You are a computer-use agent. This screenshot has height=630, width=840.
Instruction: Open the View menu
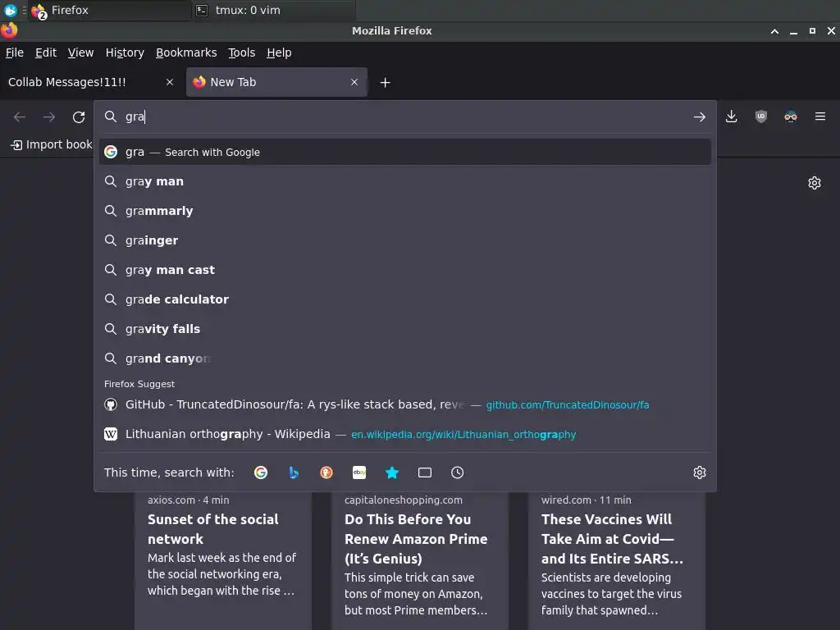point(80,52)
